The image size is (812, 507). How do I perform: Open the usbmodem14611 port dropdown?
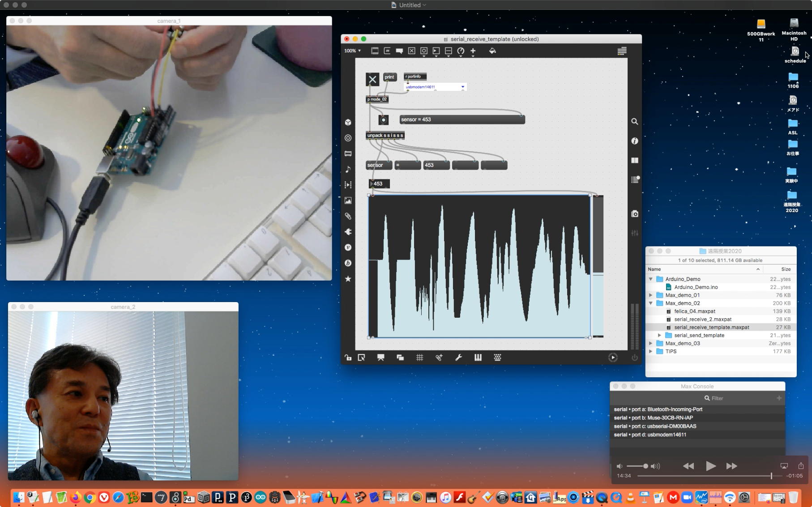tap(435, 87)
